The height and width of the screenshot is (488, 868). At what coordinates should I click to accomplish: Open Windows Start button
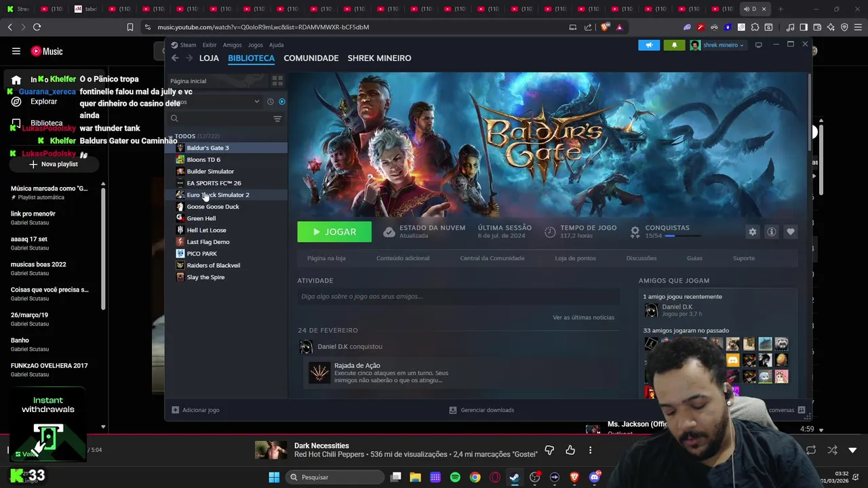[274, 477]
